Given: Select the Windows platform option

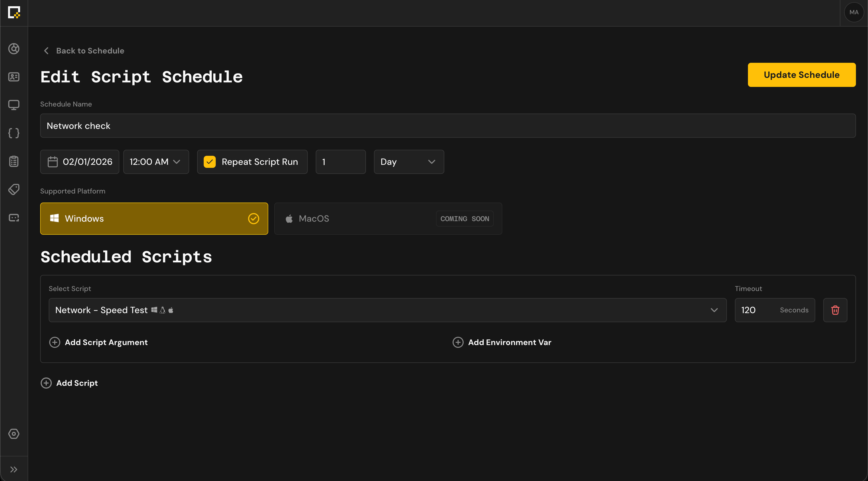Looking at the screenshot, I should 154,219.
